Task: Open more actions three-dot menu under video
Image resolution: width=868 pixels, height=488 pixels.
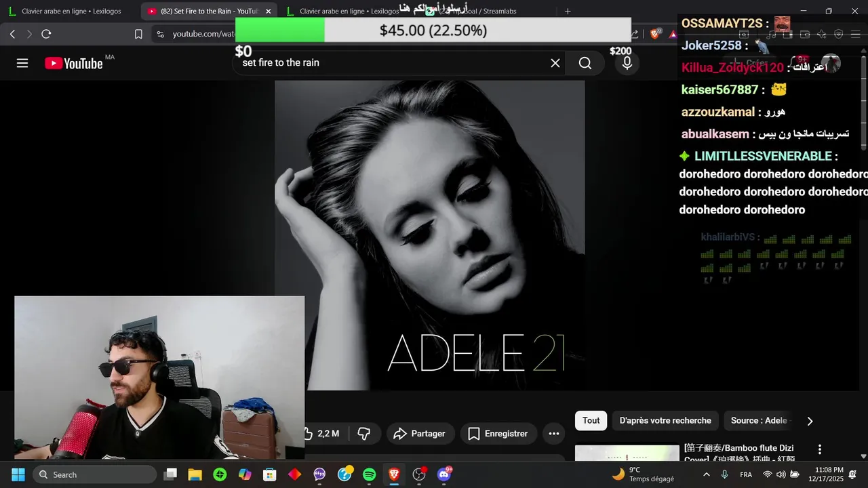Action: [x=554, y=434]
